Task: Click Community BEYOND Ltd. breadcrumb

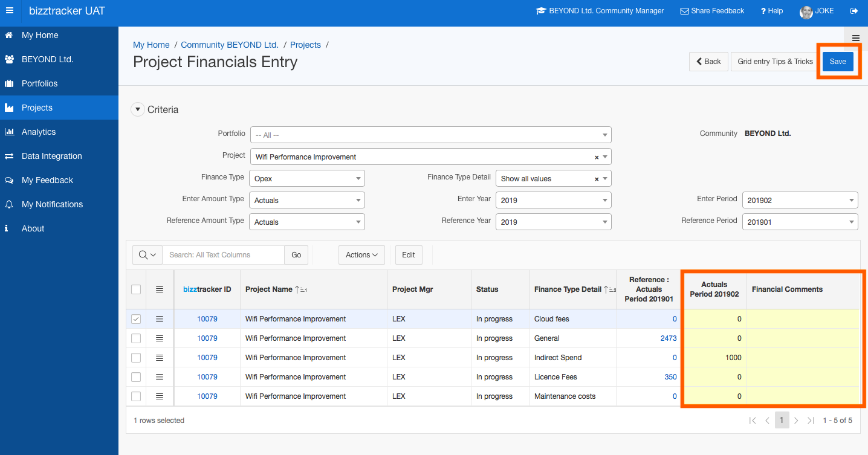Action: point(230,45)
